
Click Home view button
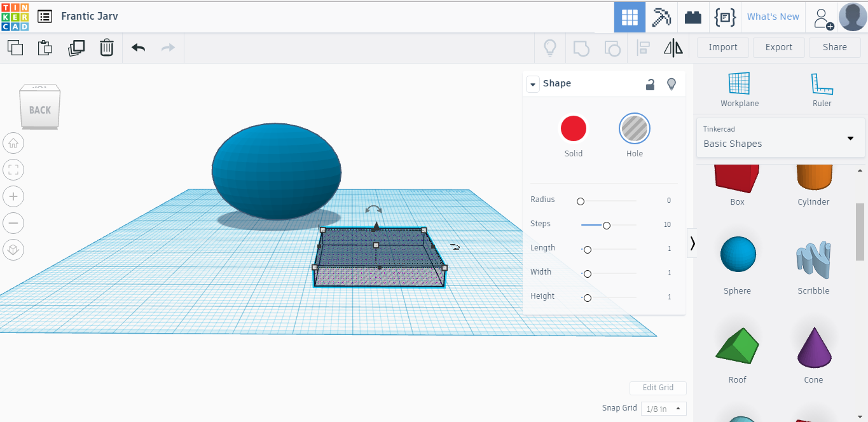coord(13,143)
